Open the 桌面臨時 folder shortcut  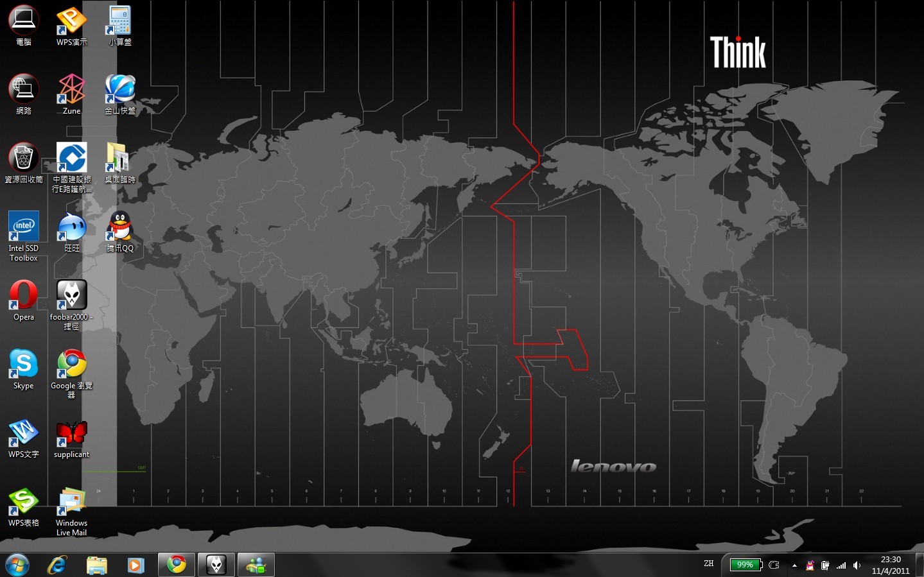tap(120, 163)
